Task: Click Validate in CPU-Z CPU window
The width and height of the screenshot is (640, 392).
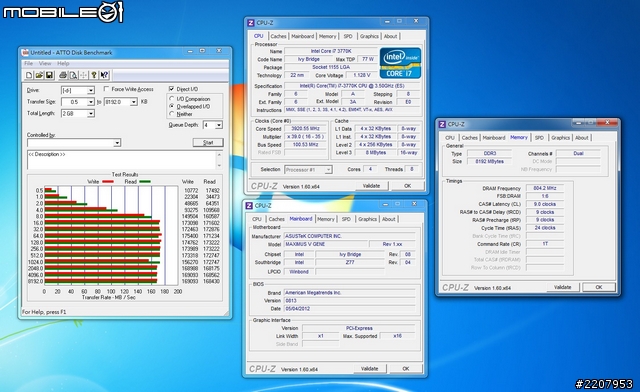Action: [371, 186]
